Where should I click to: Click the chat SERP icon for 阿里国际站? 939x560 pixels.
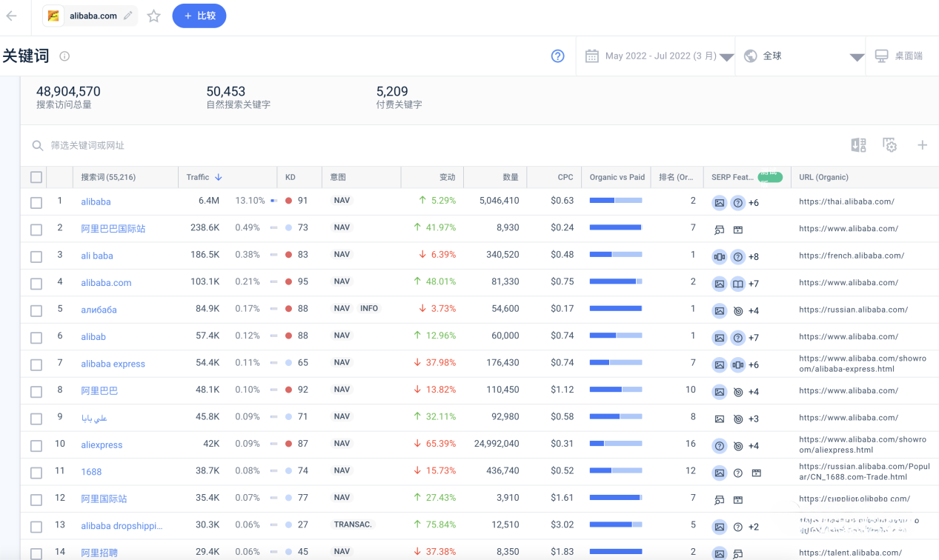tap(719, 500)
